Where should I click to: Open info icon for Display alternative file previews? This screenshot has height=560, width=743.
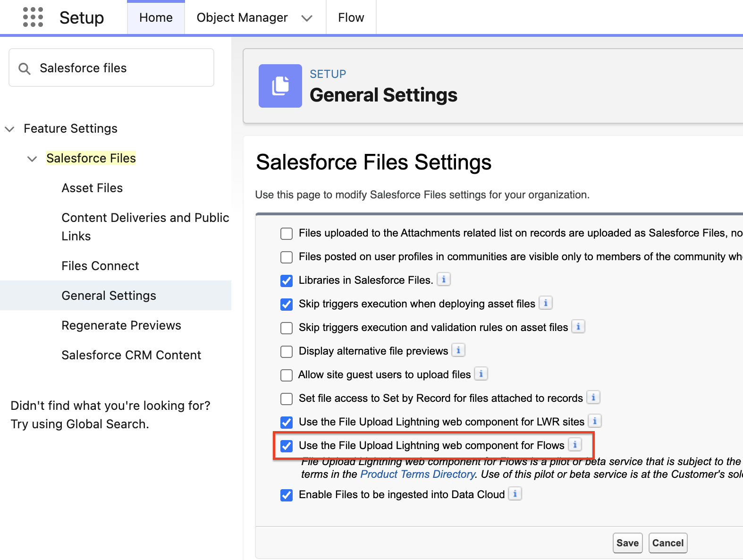coord(458,350)
